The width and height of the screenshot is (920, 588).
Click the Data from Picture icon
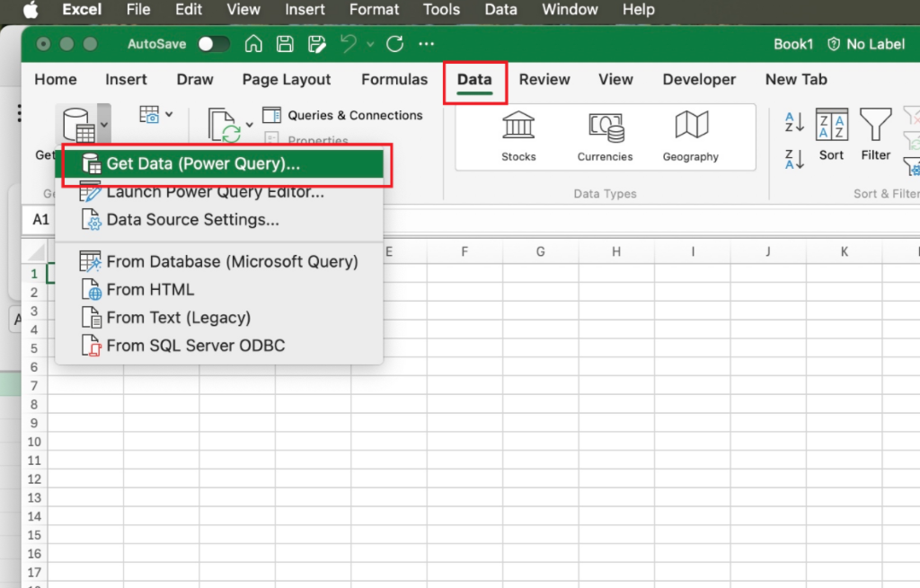pyautogui.click(x=149, y=114)
